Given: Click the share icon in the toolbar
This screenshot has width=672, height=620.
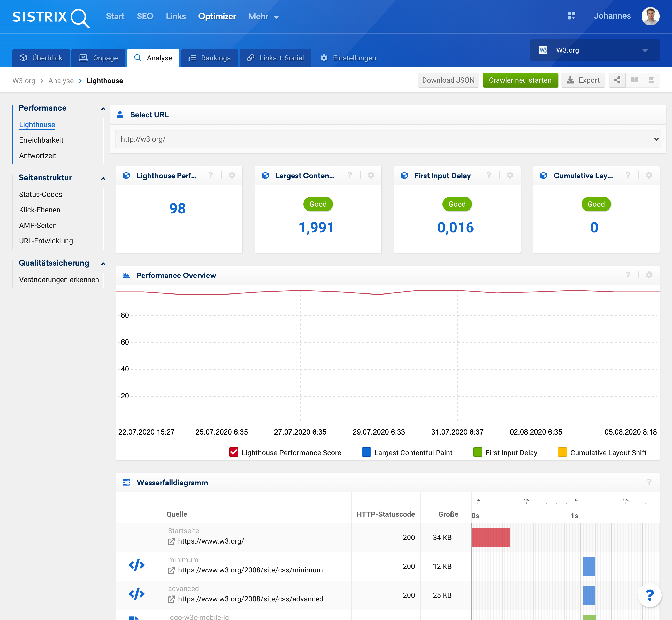Looking at the screenshot, I should [617, 80].
